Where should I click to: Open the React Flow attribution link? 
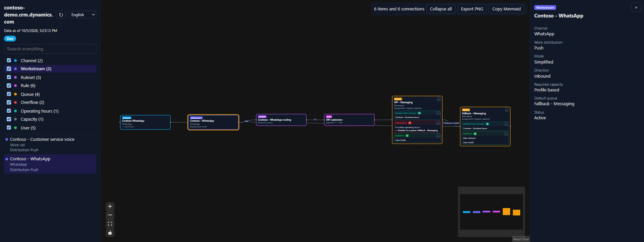(x=521, y=239)
